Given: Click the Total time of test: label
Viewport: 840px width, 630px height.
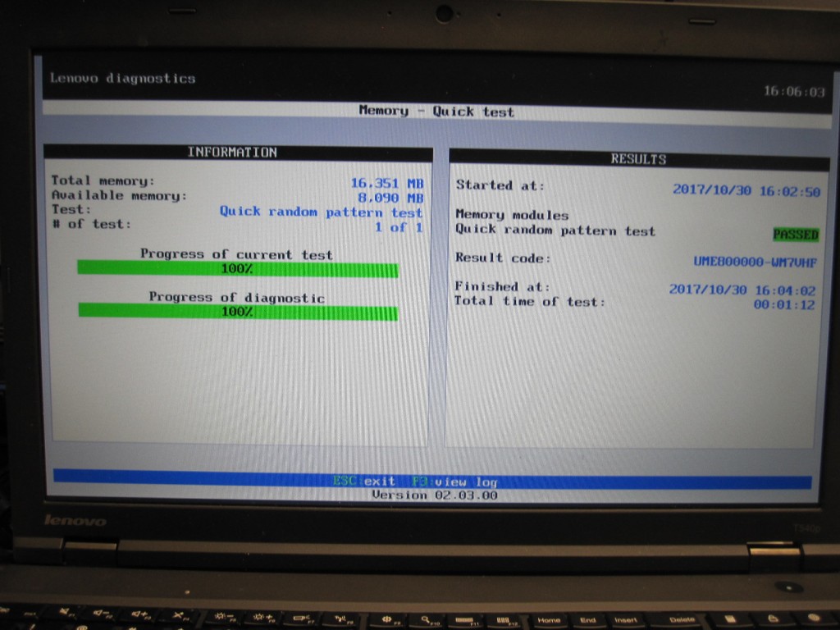Looking at the screenshot, I should 529,301.
